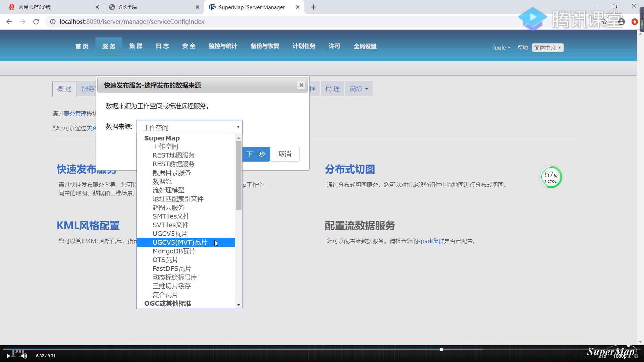Click the 取消 button
This screenshot has height=362, width=644.
pyautogui.click(x=285, y=154)
